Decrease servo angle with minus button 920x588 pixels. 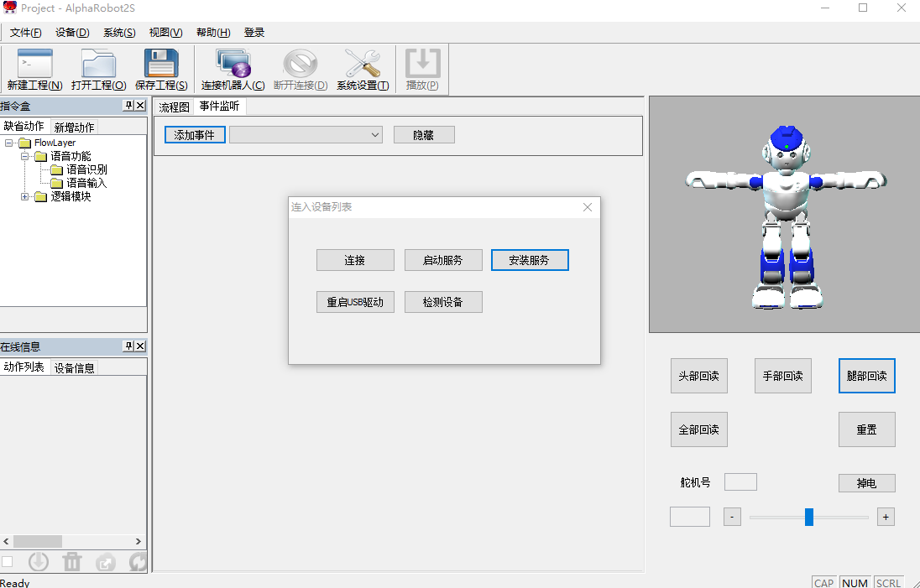click(732, 517)
